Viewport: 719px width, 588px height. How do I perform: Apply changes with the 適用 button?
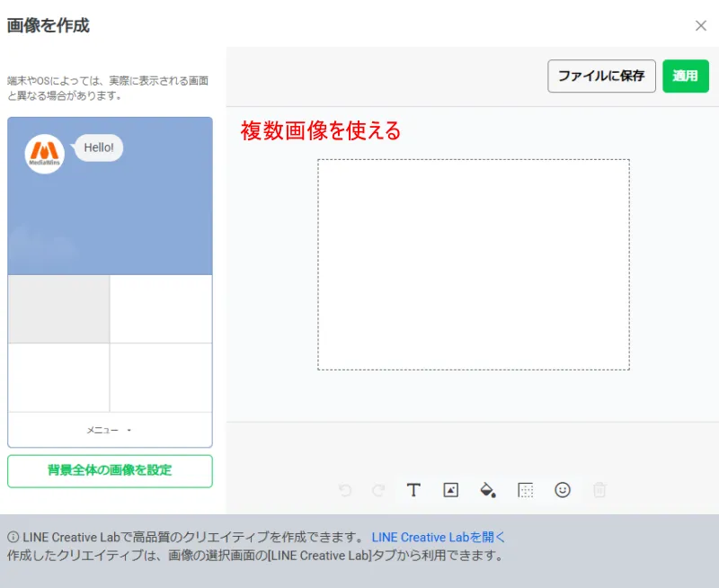(x=686, y=76)
